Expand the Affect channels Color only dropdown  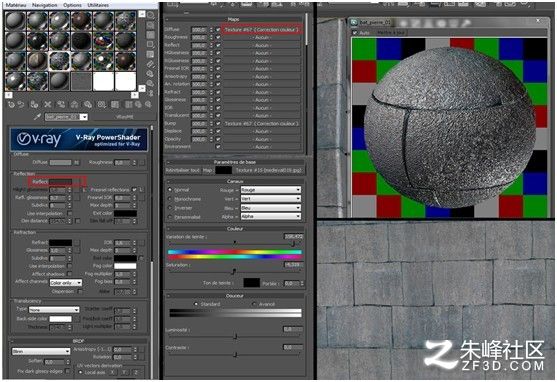pyautogui.click(x=65, y=283)
